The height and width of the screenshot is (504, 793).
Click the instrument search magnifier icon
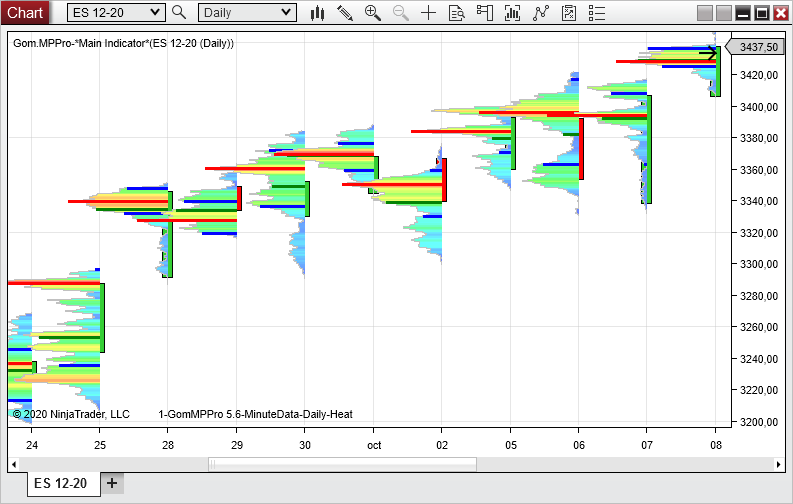(179, 13)
